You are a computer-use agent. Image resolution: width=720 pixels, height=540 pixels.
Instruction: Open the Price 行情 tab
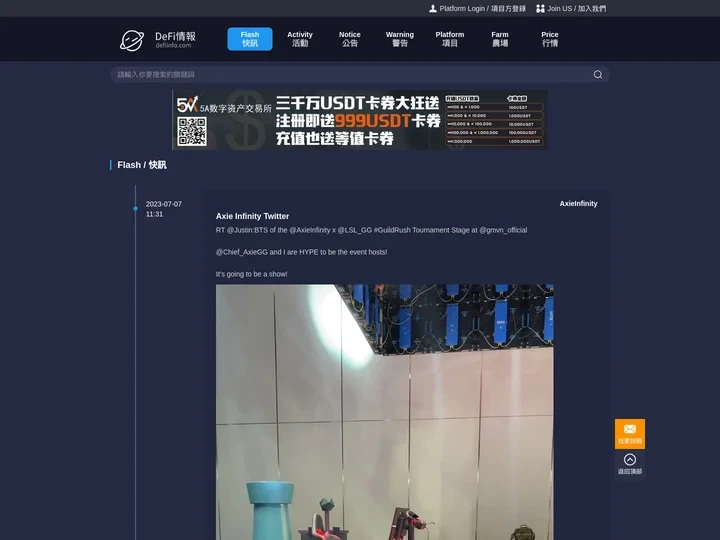[550, 39]
